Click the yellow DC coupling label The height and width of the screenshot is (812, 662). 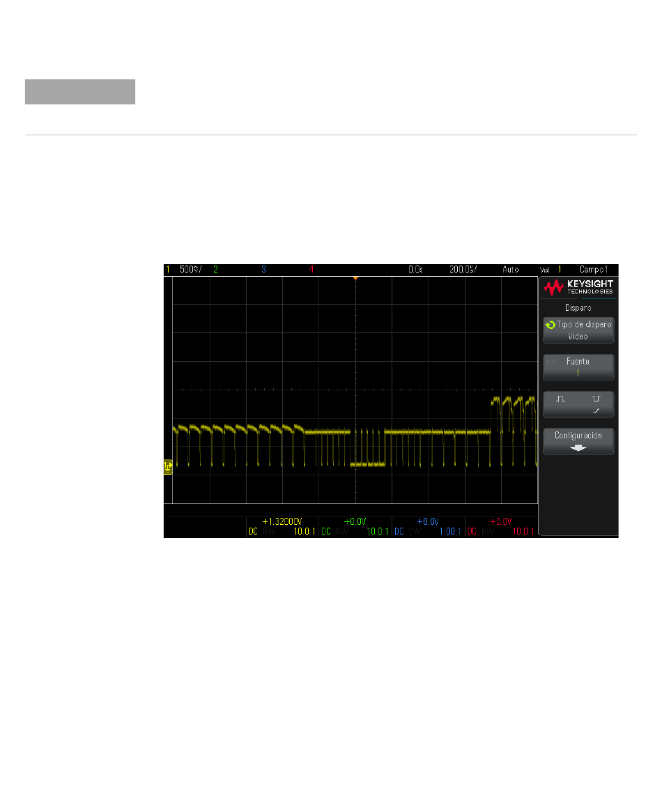tap(253, 531)
